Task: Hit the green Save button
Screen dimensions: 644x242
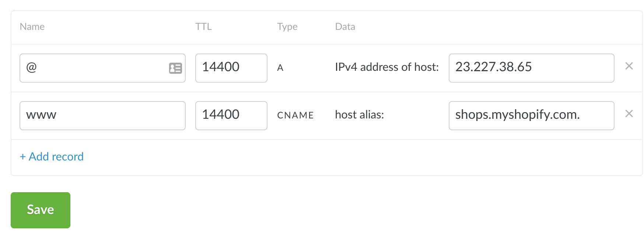Action: (41, 210)
